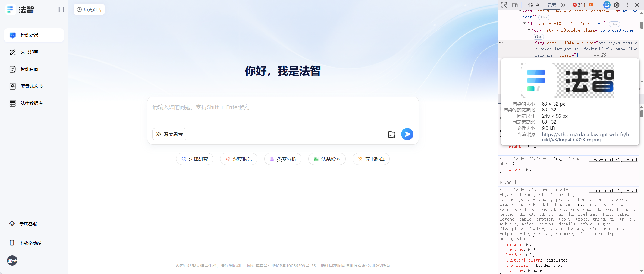This screenshot has width=644, height=274.
Task: Open index-DthUuhVj.css:1 beside the div, span, applet rule
Action: pos(613,191)
